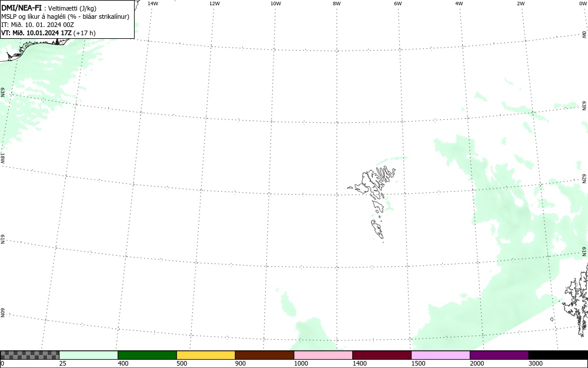Click the legend value 400

(123, 363)
